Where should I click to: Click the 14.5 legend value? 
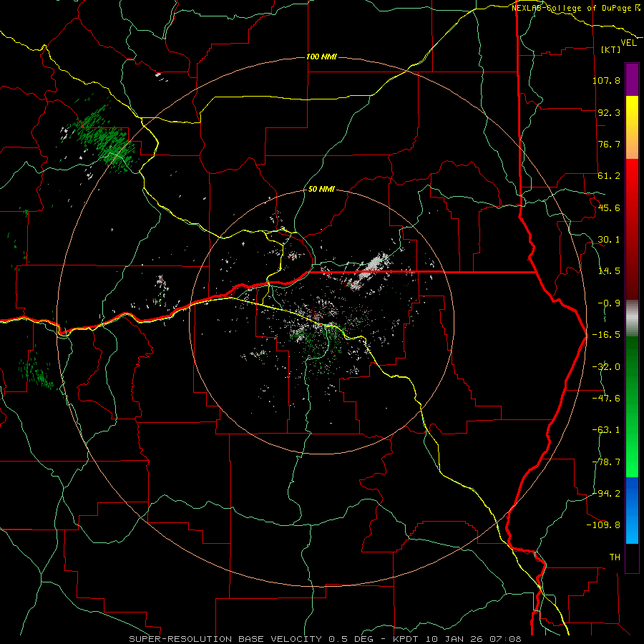click(x=609, y=271)
